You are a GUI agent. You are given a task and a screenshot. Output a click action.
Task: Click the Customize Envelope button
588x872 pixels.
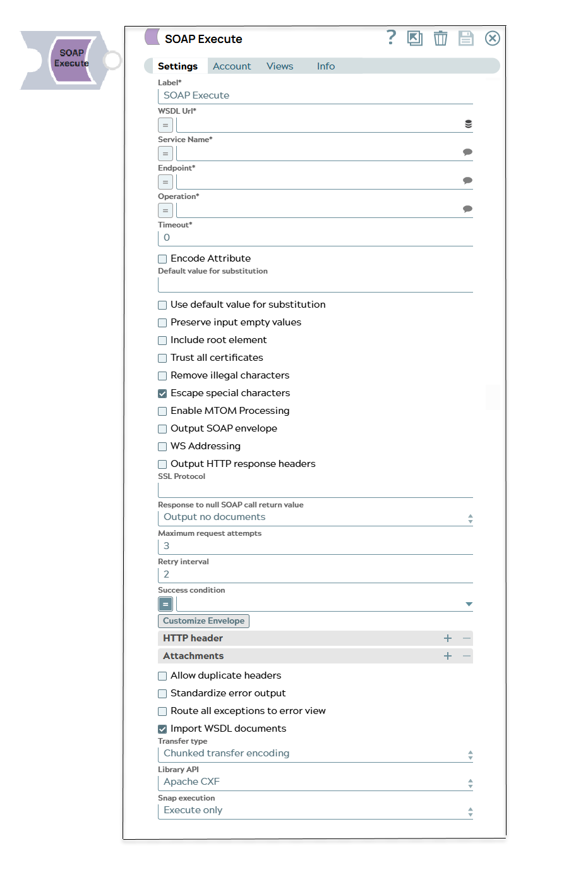tap(203, 621)
